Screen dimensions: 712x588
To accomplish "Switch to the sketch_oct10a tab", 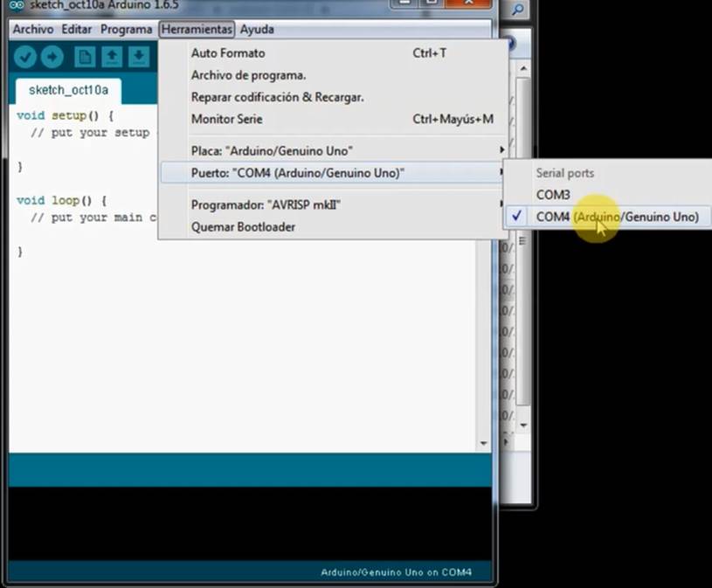I will pyautogui.click(x=68, y=91).
